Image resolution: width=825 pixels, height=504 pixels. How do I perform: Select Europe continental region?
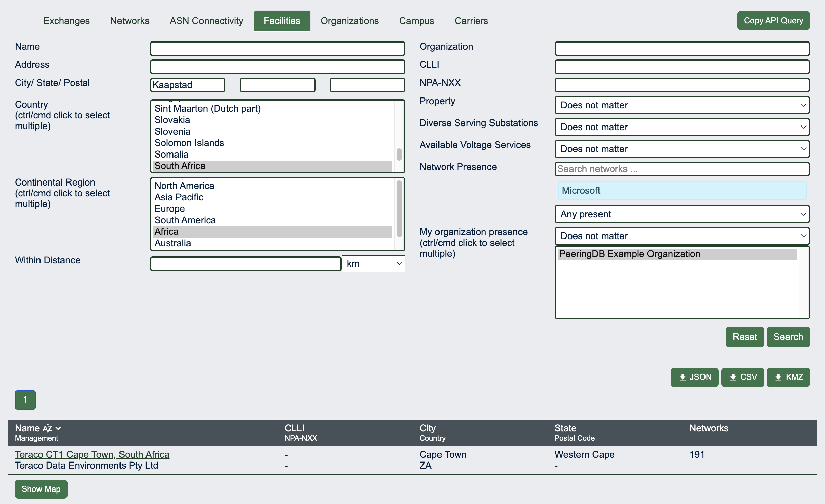point(272,209)
